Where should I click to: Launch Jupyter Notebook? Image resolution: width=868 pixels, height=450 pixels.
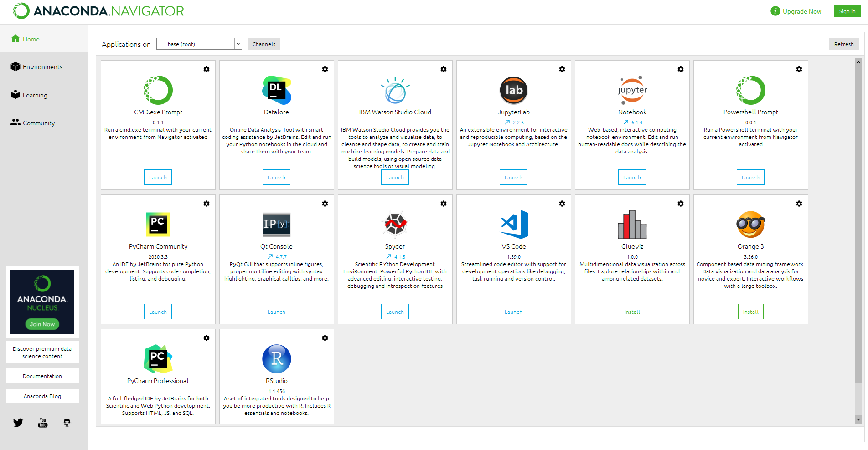(x=632, y=177)
